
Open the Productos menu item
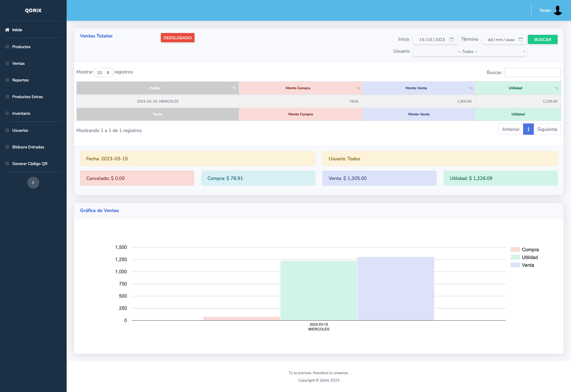[x=21, y=47]
